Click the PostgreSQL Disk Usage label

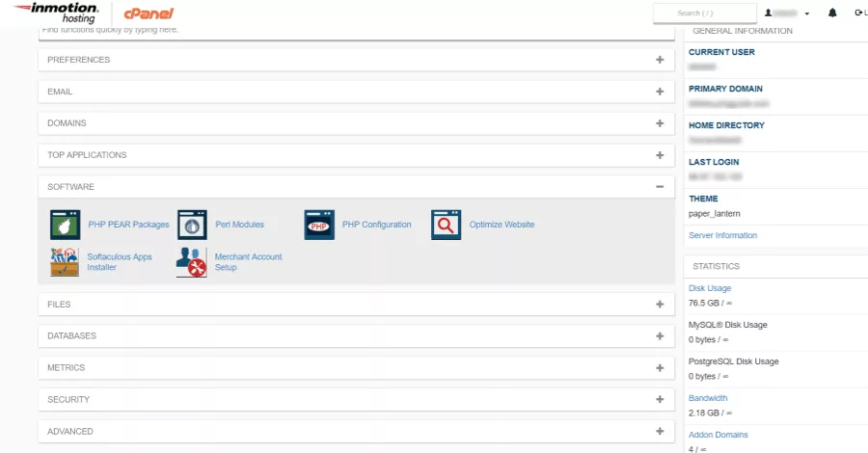(734, 361)
